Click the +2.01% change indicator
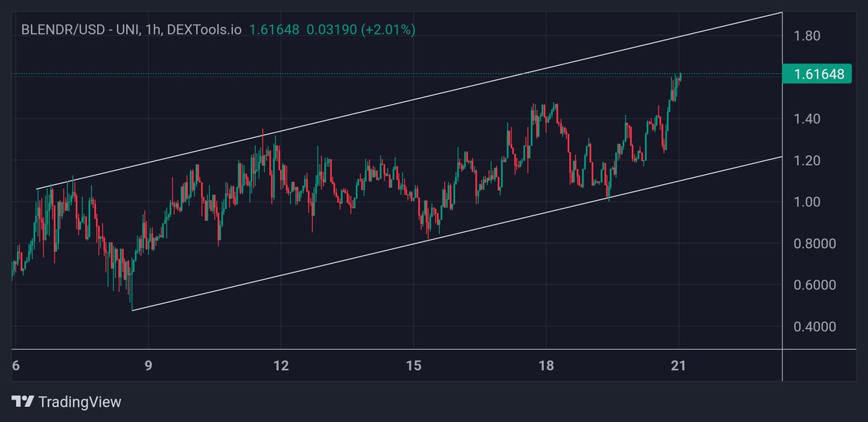868x422 pixels. (388, 30)
